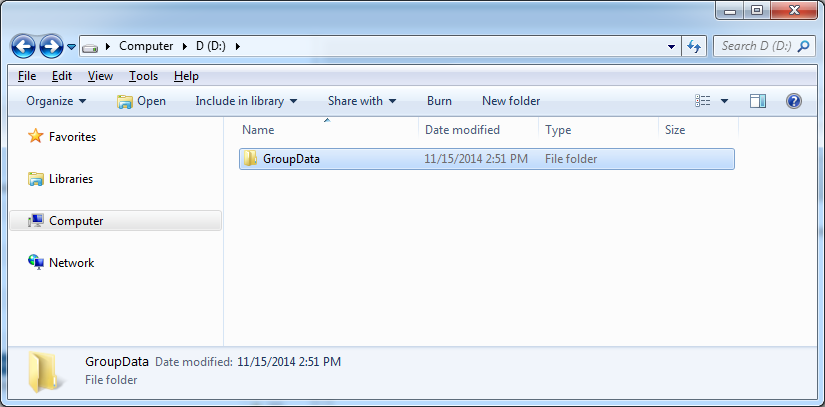Open the Share with dropdown
The image size is (825, 407).
362,101
